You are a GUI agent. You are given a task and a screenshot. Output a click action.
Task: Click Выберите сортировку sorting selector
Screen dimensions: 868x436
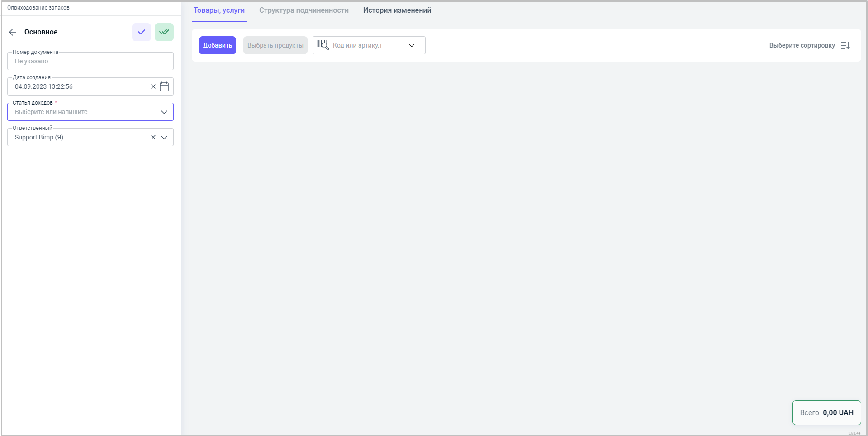[x=802, y=45]
